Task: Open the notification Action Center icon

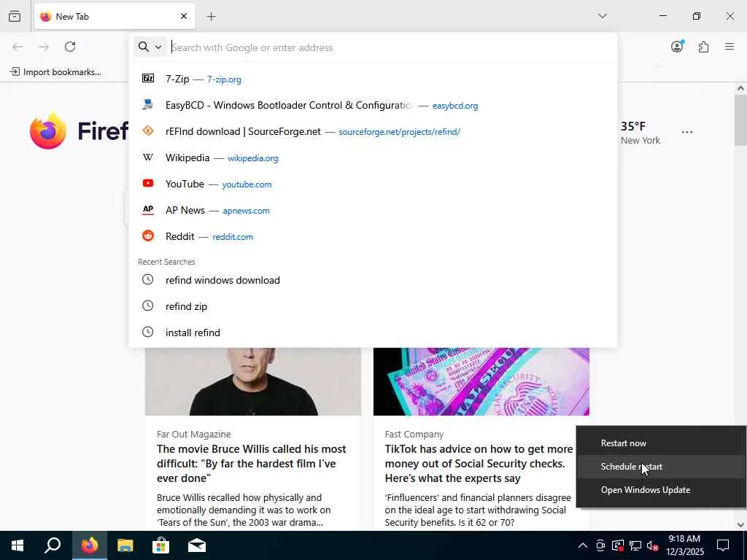Action: 723,545
